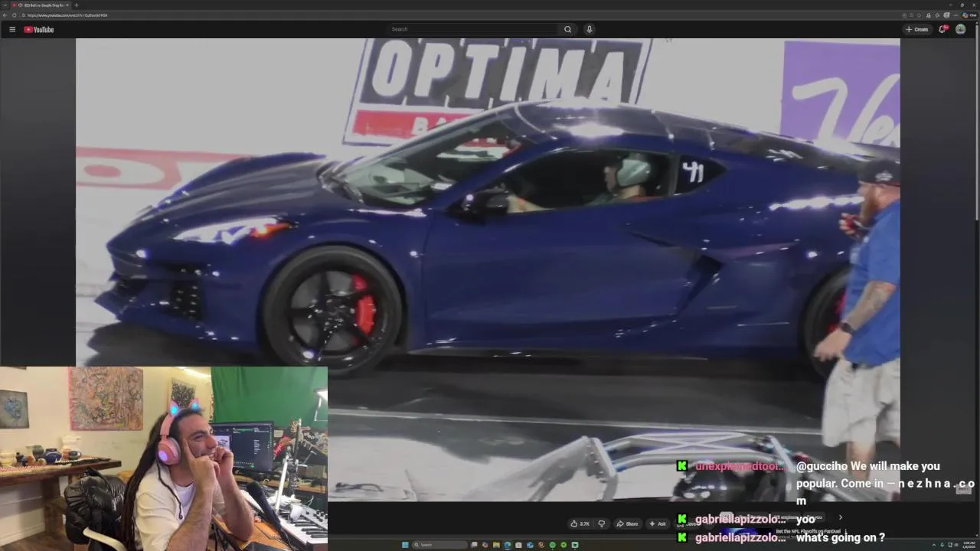Viewport: 980px width, 551px height.
Task: Share the video via Share button
Action: click(x=627, y=523)
